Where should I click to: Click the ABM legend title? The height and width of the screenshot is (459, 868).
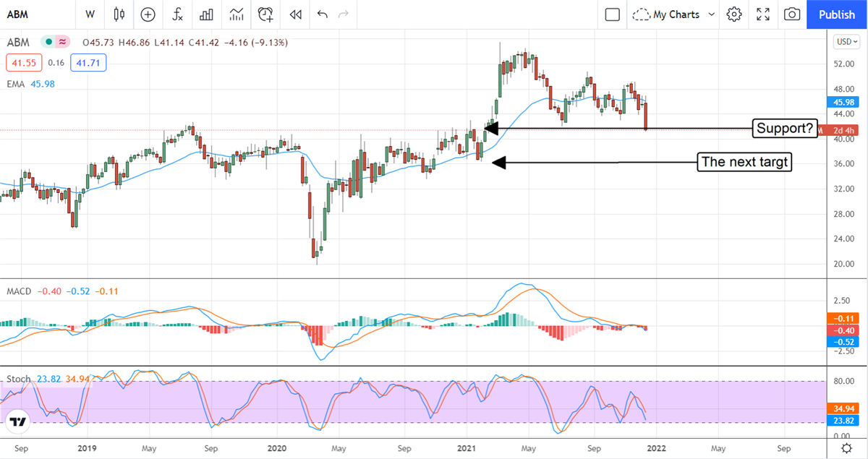tap(18, 43)
